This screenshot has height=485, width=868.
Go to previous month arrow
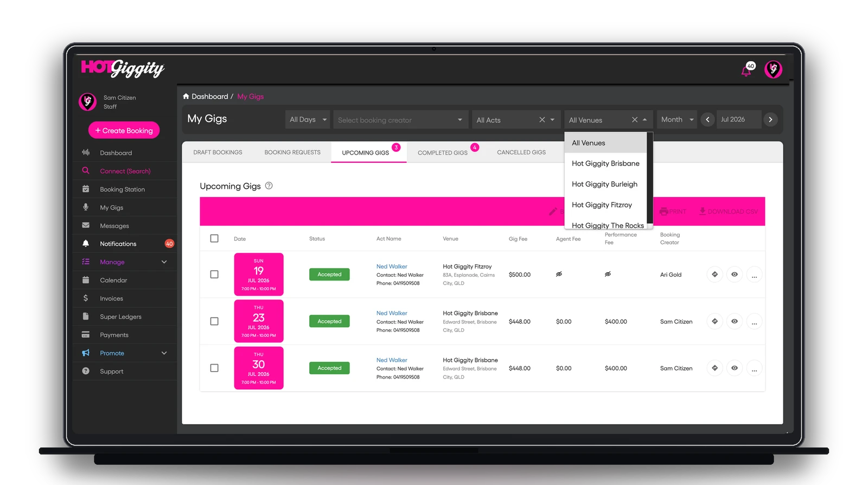click(707, 119)
